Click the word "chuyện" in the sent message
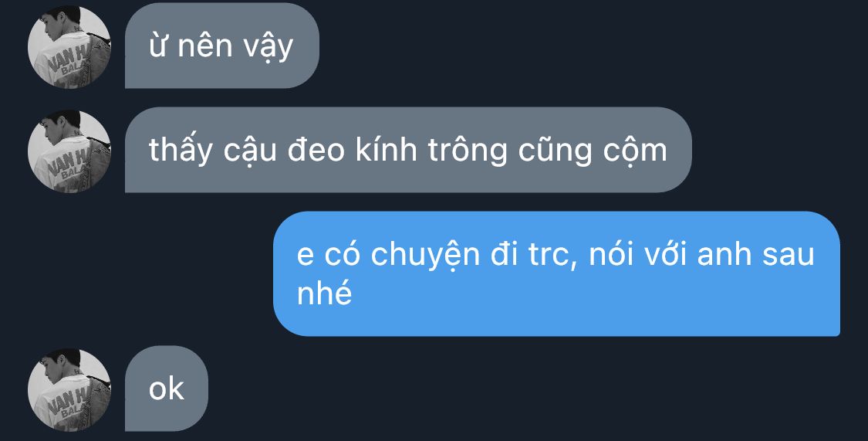The width and height of the screenshot is (868, 441). tap(424, 256)
